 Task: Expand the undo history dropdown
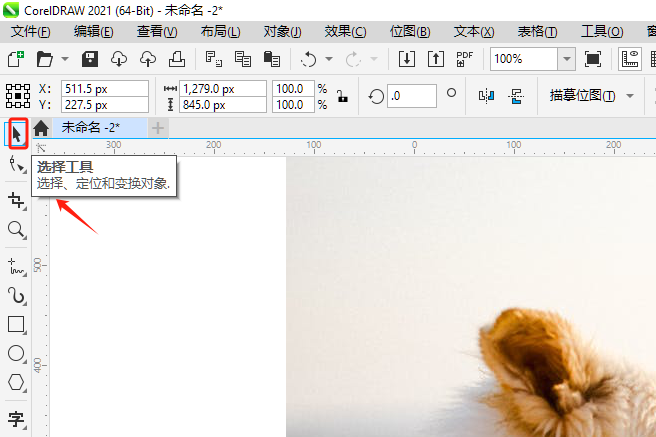pos(329,59)
